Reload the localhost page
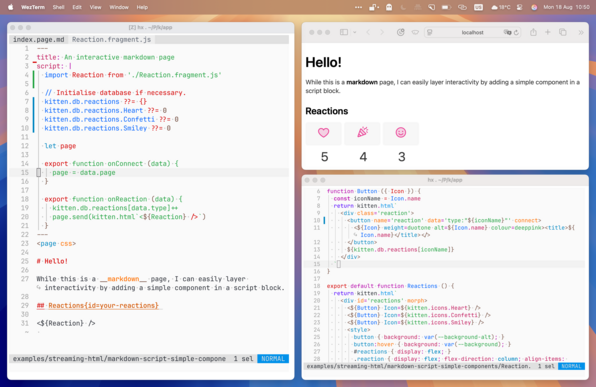Screen dimensions: 596x387 pos(516,32)
